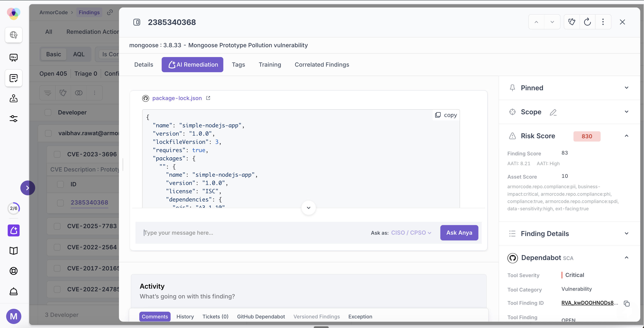
Task: Open the documentation book sidebar icon
Action: pos(13,251)
